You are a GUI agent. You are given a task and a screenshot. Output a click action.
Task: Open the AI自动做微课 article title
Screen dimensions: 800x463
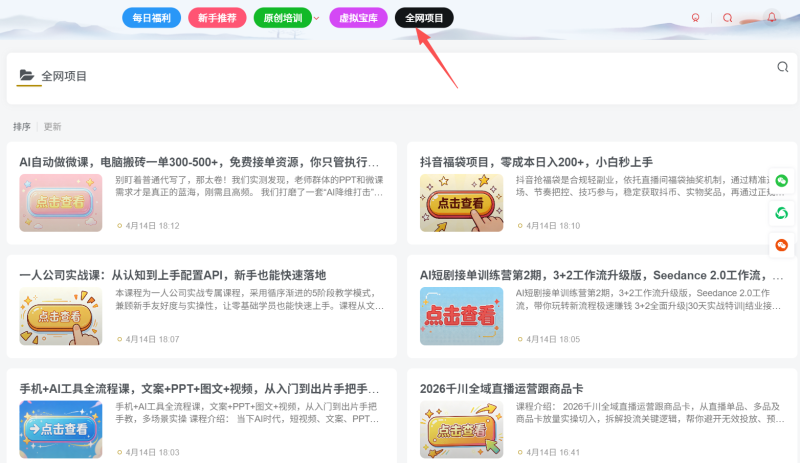[199, 161]
